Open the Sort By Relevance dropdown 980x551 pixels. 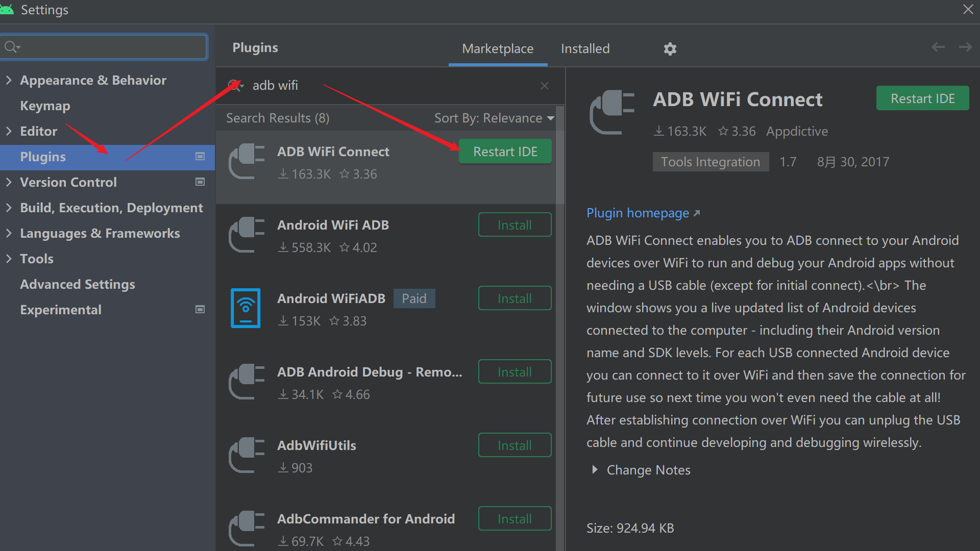(494, 118)
